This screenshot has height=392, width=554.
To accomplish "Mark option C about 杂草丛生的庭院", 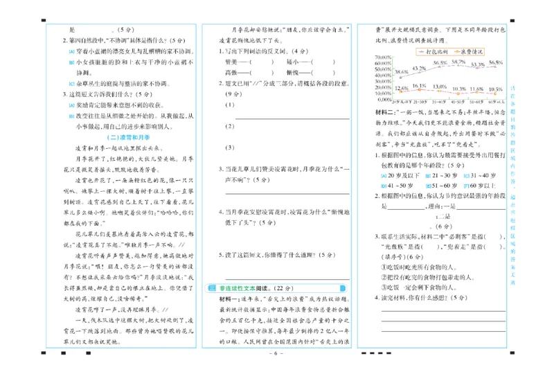I will coord(72,84).
